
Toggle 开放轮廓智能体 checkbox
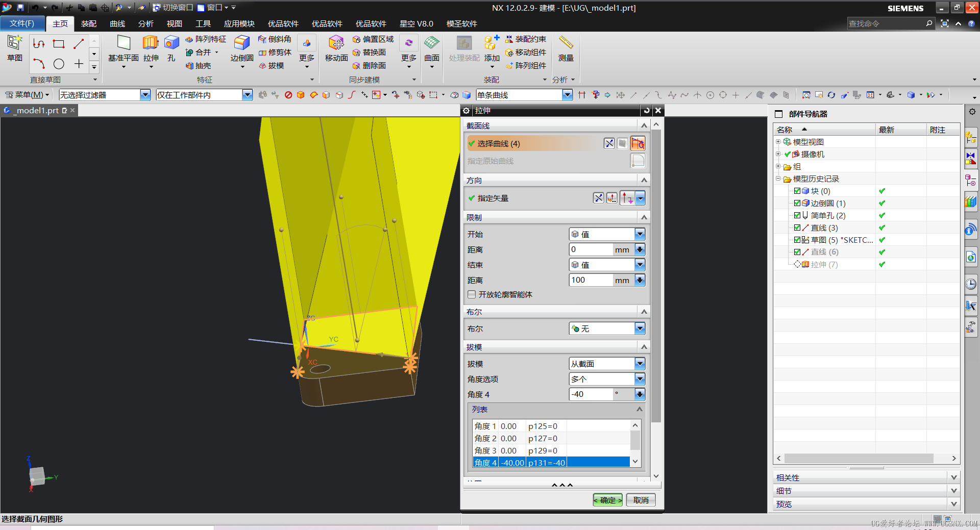click(472, 294)
